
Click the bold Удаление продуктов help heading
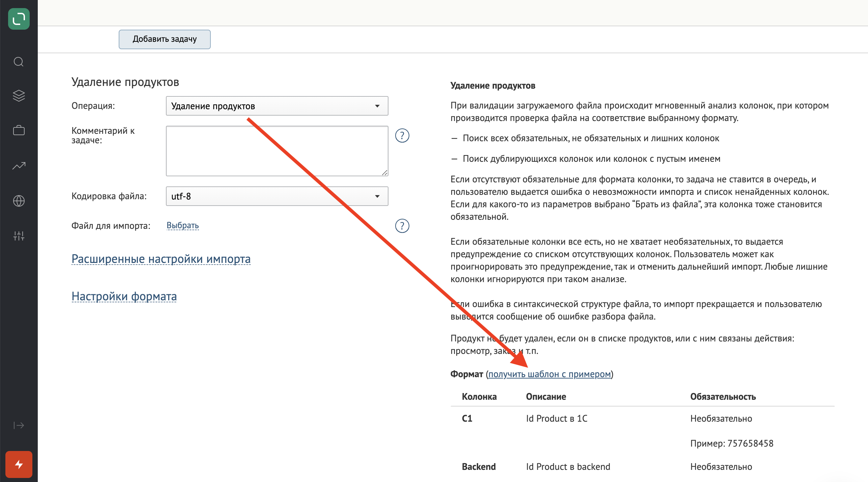click(493, 86)
